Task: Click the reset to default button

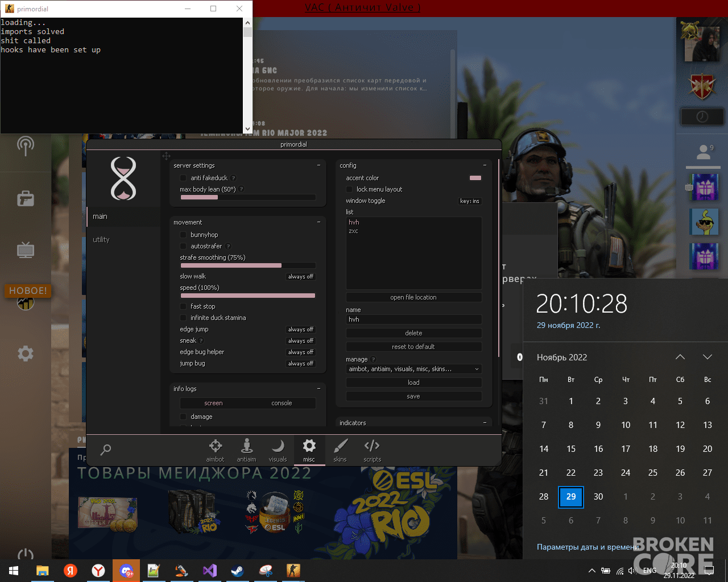Action: pos(413,347)
